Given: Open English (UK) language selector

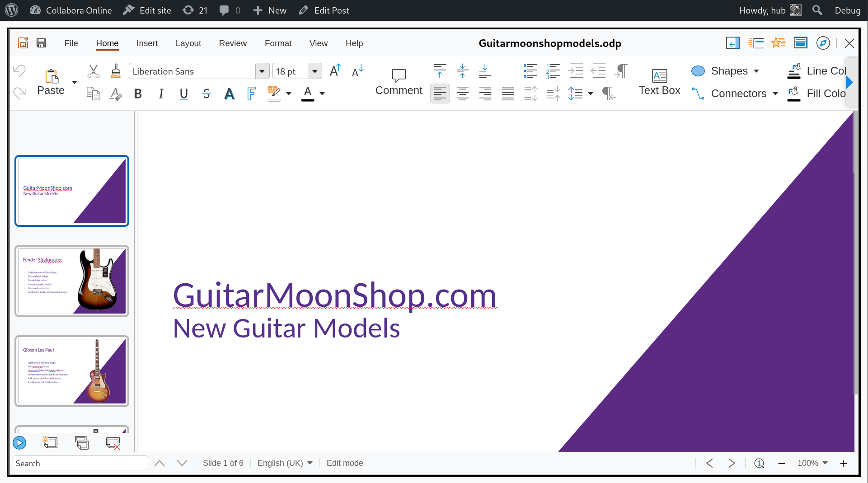Looking at the screenshot, I should coord(285,463).
